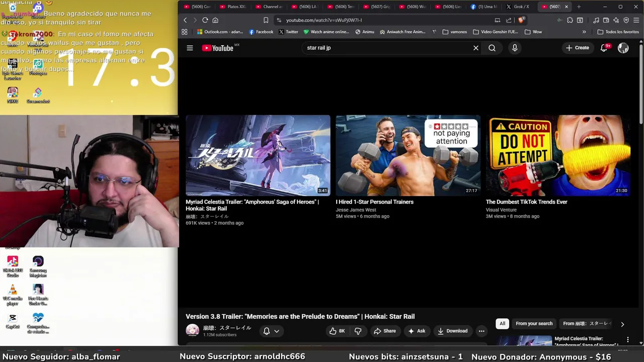Expand notification preferences chevron beside bell
The image size is (644, 362).
click(x=277, y=331)
